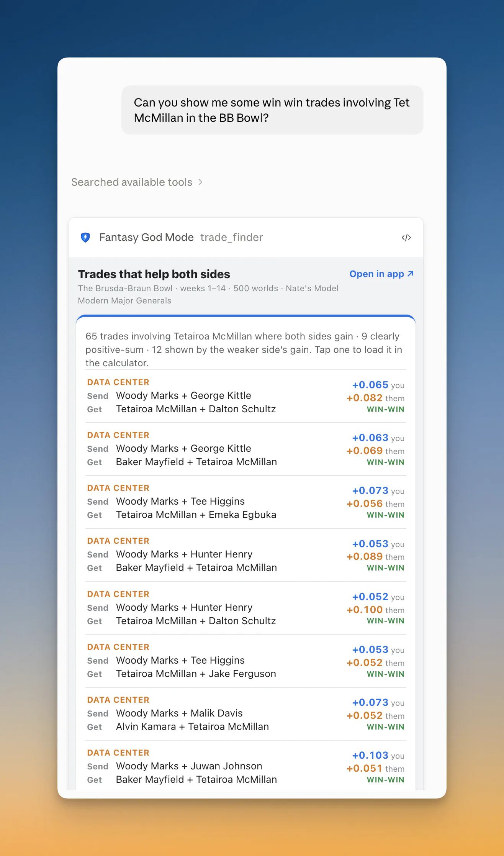Click the 'Trades that help both sides' heading
Image resolution: width=504 pixels, height=856 pixels.
pos(154,274)
